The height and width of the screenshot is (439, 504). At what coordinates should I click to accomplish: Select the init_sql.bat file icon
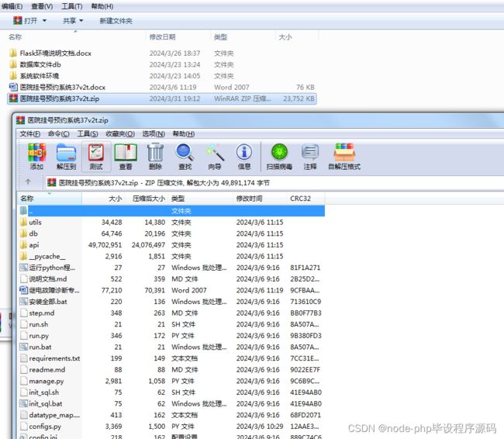(23, 403)
